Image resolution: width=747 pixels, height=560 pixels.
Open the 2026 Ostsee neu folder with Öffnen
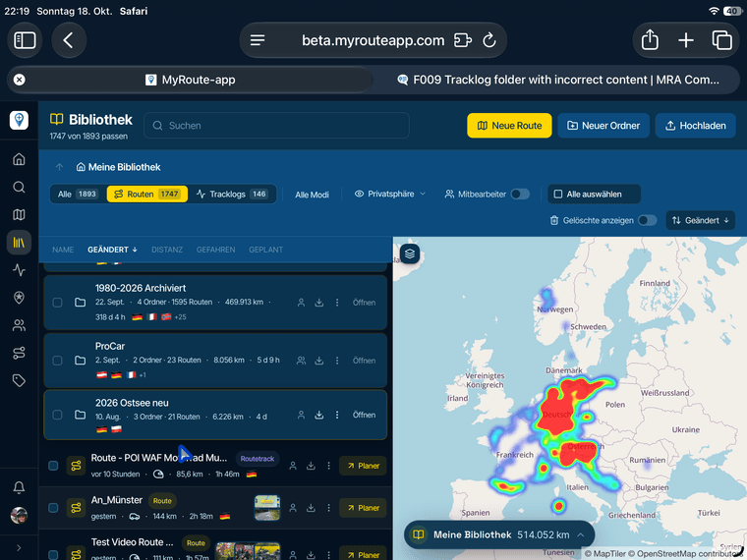pyautogui.click(x=364, y=415)
